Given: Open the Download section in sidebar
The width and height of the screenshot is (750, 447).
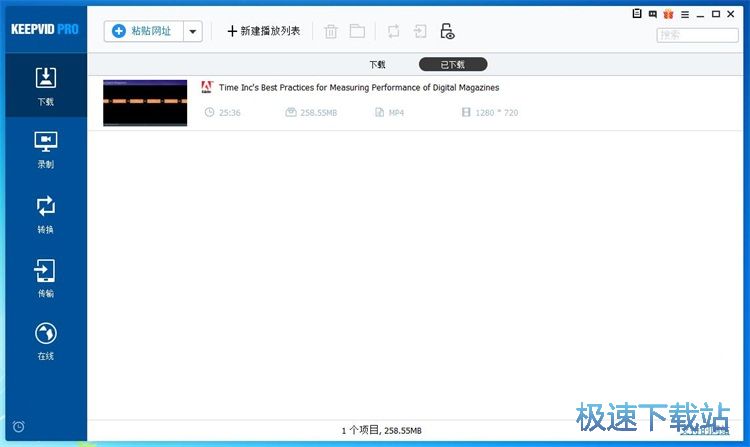Looking at the screenshot, I should (x=46, y=86).
